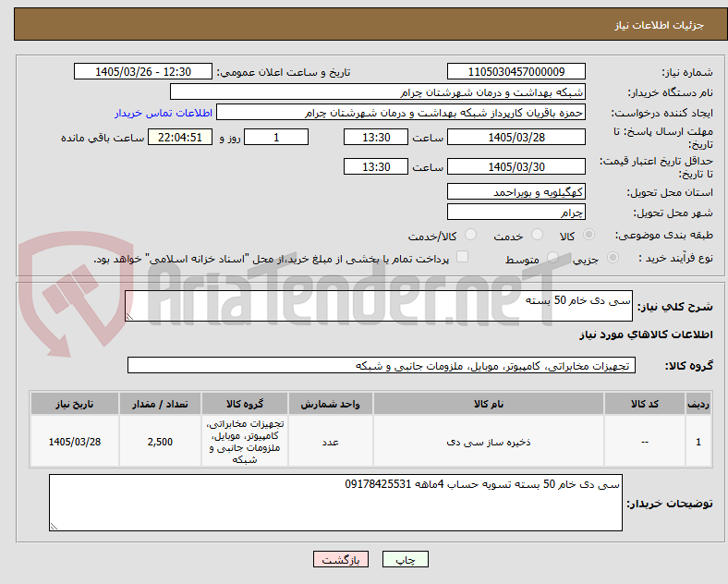The image size is (728, 584).
Task: Click delivery province field کهگیلویه و بویراحمد
Action: (516, 191)
